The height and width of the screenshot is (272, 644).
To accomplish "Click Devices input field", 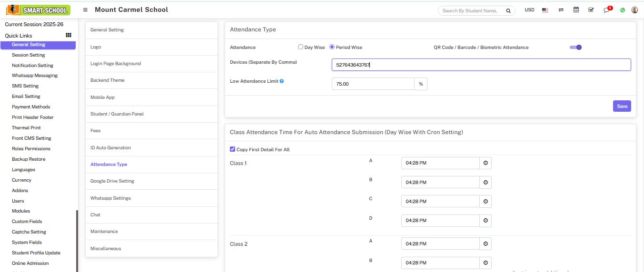I will coord(481,65).
